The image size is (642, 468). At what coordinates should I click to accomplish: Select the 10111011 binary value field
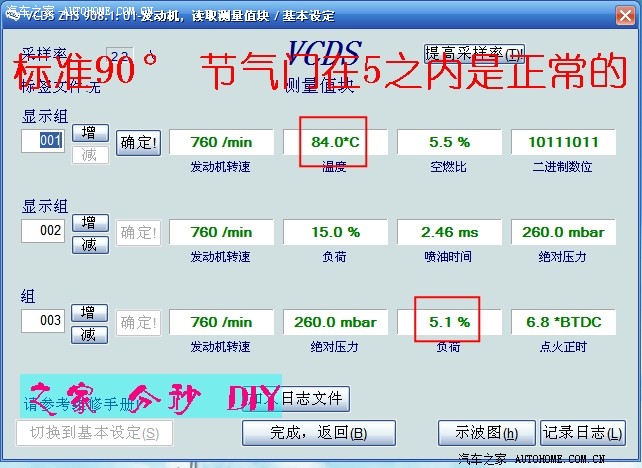(x=563, y=142)
